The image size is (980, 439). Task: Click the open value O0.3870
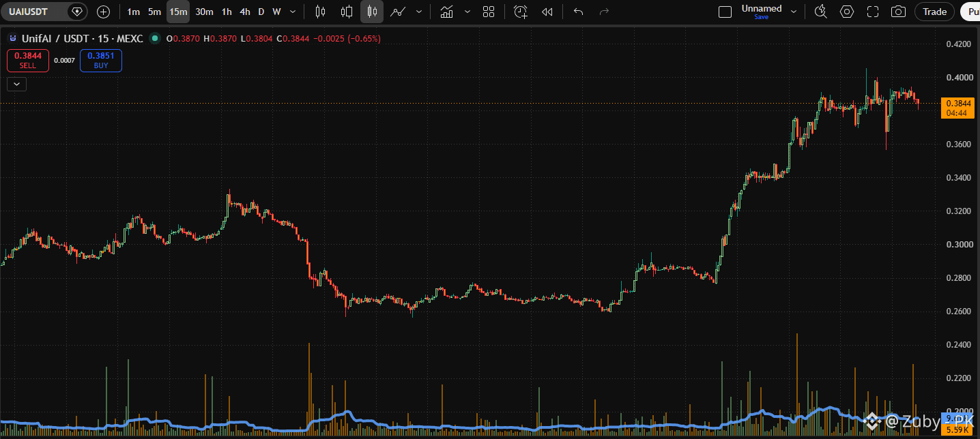183,39
